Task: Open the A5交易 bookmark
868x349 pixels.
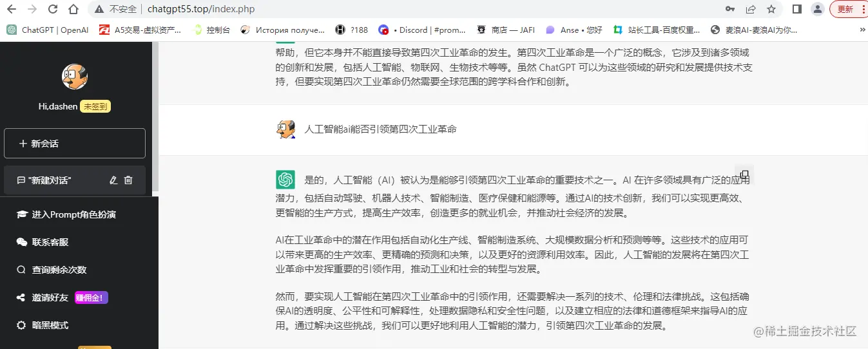Action: tap(140, 30)
